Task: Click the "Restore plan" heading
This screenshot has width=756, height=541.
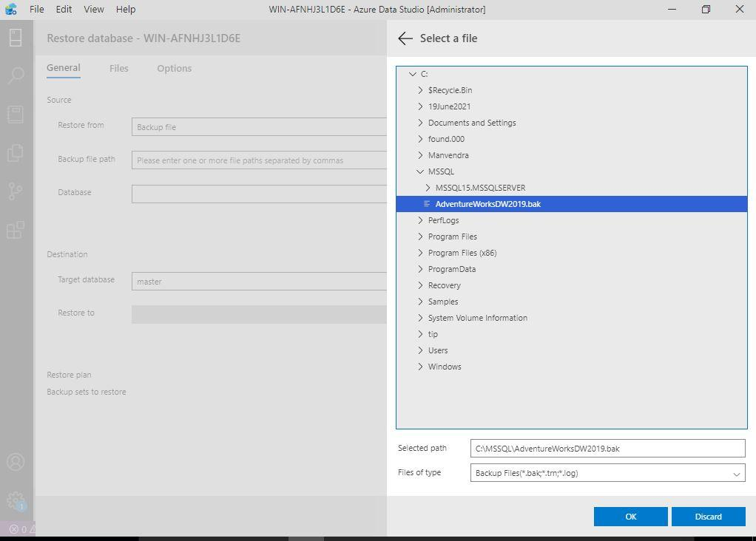Action: click(x=69, y=375)
